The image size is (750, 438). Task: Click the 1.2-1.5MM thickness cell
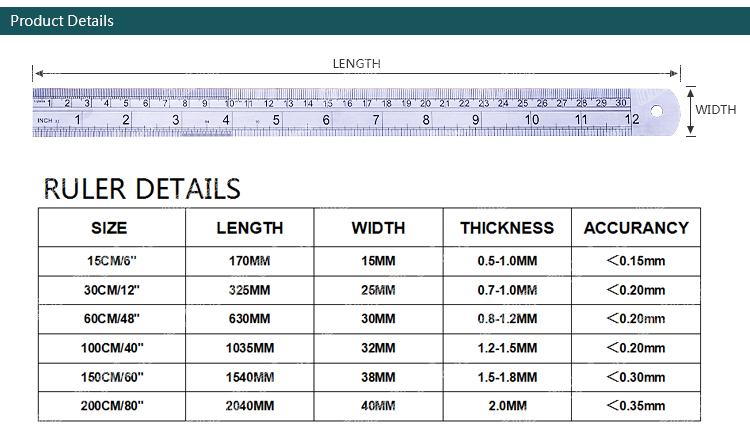coord(507,348)
